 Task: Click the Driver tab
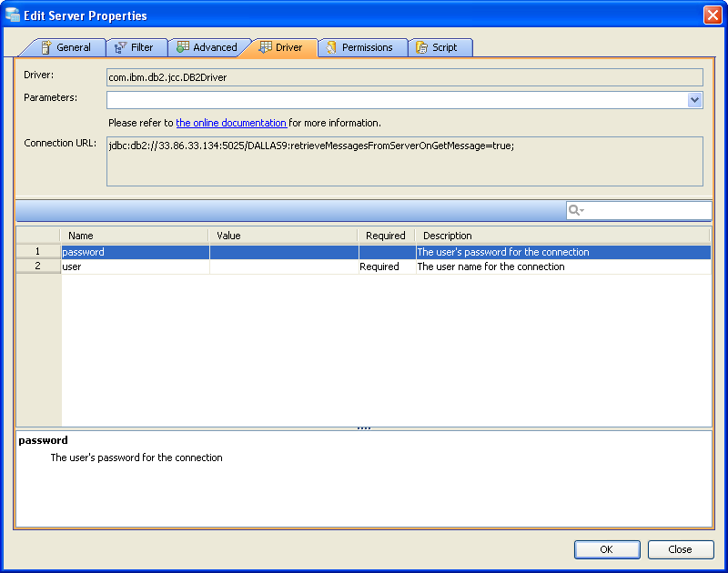pos(281,47)
